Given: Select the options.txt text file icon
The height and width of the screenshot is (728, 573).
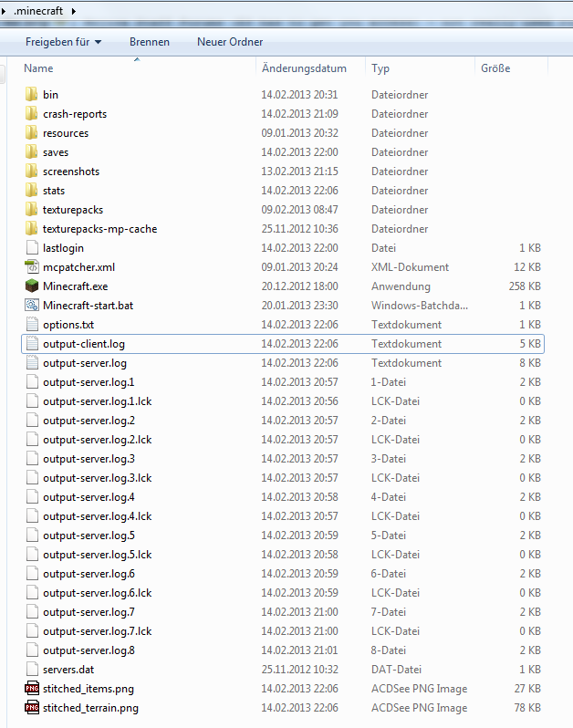Looking at the screenshot, I should pyautogui.click(x=32, y=325).
